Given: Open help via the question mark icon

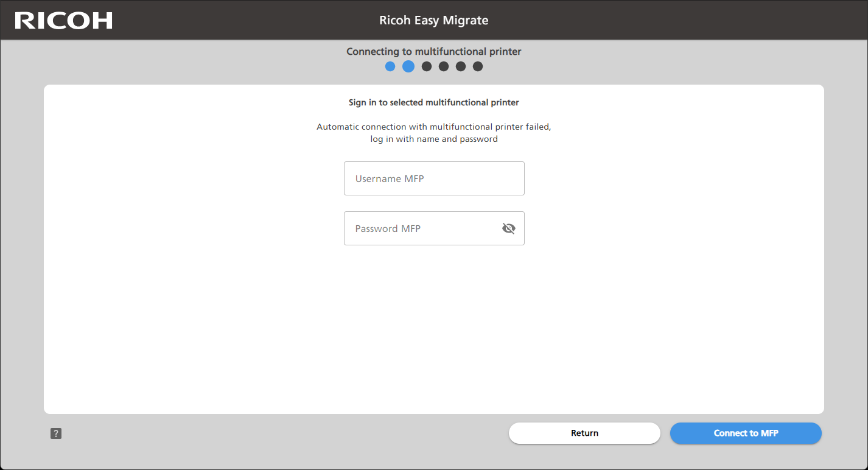Looking at the screenshot, I should (x=56, y=433).
